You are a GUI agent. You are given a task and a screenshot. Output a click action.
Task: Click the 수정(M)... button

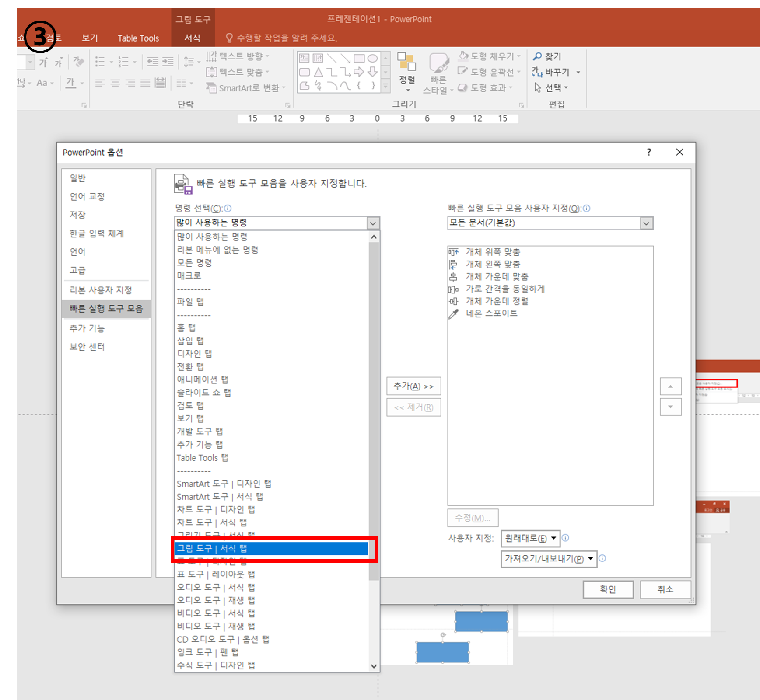tap(473, 518)
